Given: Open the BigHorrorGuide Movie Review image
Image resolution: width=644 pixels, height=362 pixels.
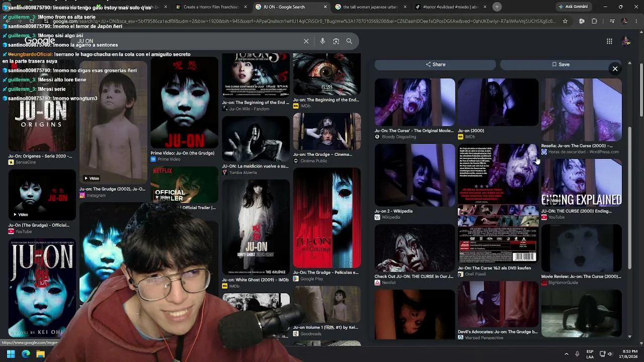Looking at the screenshot, I should pos(581,248).
